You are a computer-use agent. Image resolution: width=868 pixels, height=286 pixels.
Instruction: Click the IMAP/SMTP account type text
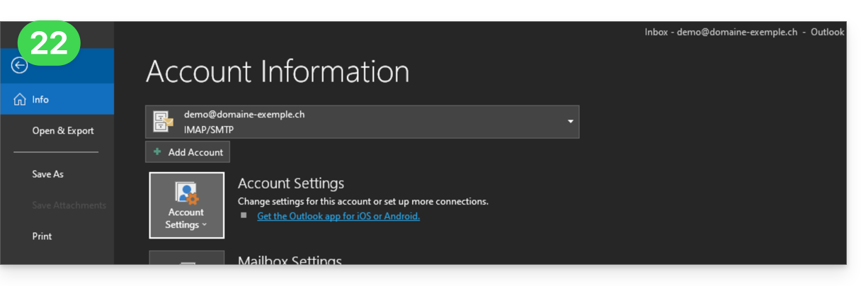(208, 130)
